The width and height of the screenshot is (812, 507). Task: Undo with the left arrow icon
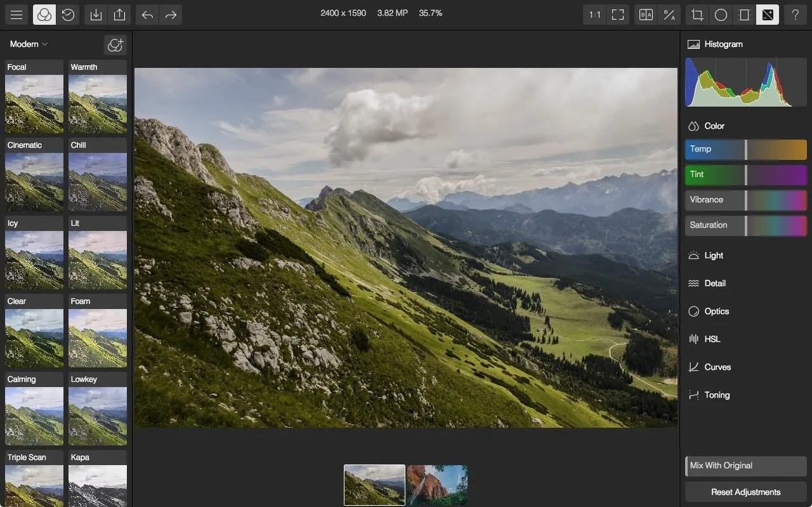(147, 15)
